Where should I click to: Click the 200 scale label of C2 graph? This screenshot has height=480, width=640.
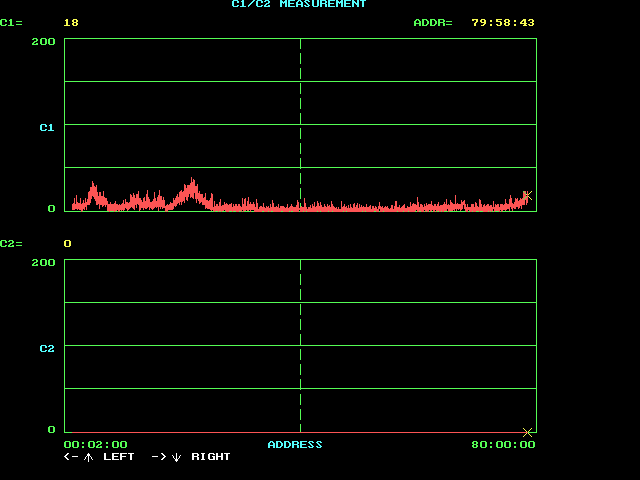tap(43, 262)
